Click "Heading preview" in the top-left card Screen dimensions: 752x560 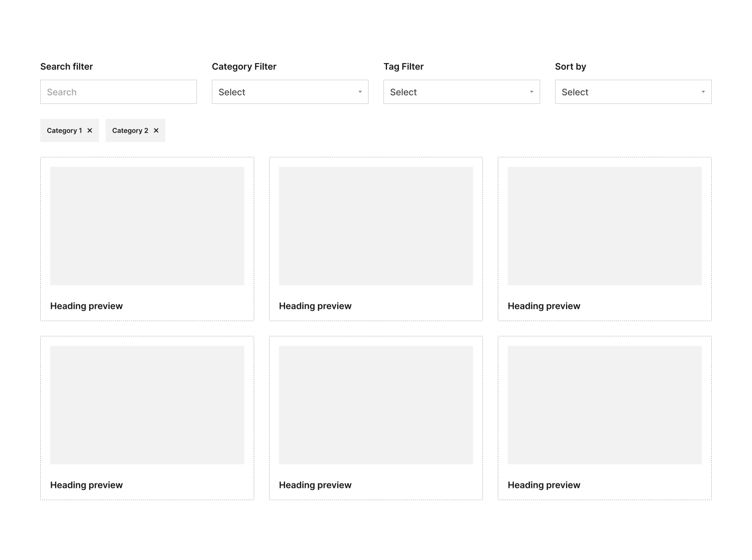(87, 306)
